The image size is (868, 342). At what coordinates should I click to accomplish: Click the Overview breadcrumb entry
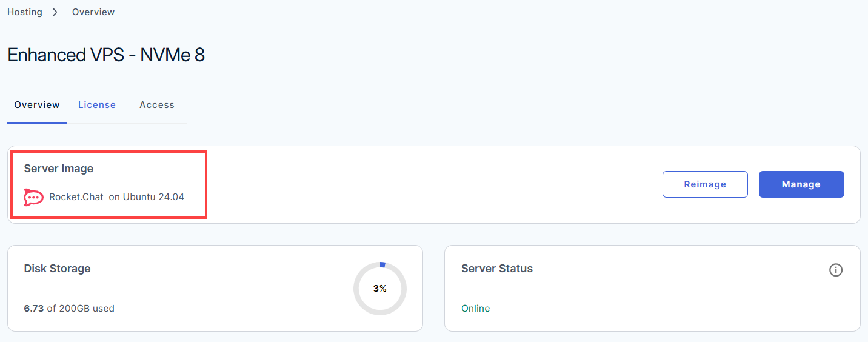[93, 12]
